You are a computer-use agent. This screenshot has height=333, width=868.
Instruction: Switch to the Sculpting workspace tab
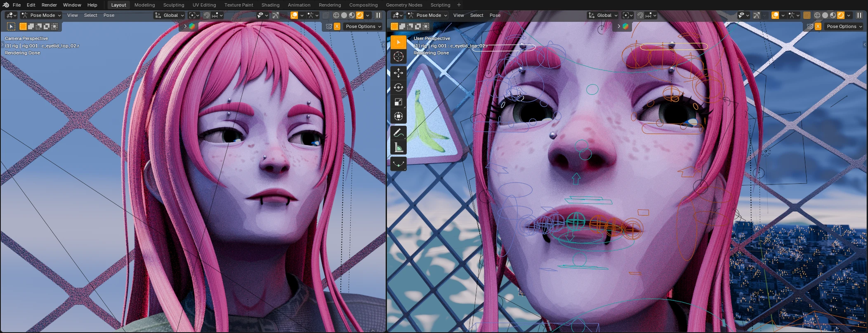[x=174, y=5]
